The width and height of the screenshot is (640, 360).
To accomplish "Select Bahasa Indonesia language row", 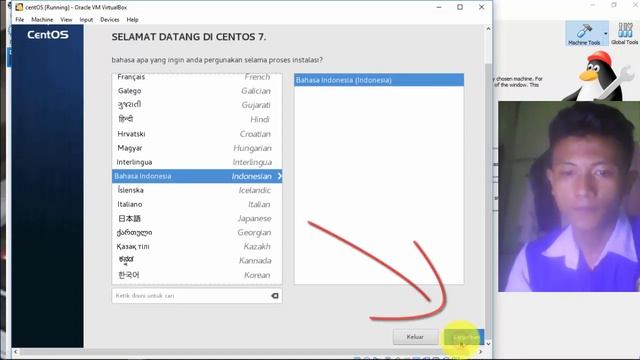I will [x=197, y=176].
